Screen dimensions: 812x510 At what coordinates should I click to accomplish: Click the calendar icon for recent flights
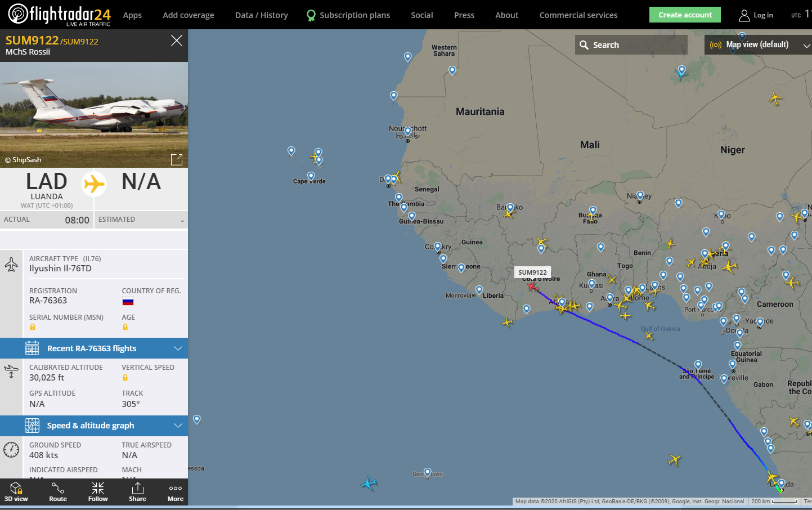pyautogui.click(x=32, y=348)
